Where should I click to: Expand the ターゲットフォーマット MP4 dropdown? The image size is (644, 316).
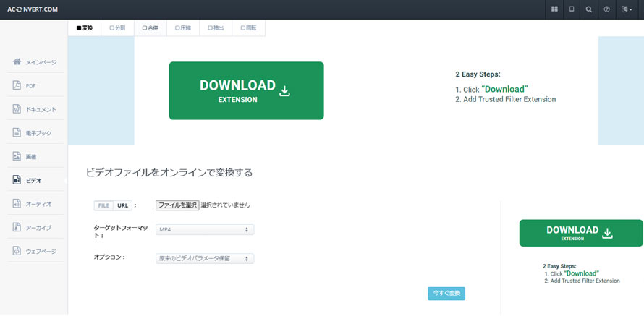[x=205, y=229]
